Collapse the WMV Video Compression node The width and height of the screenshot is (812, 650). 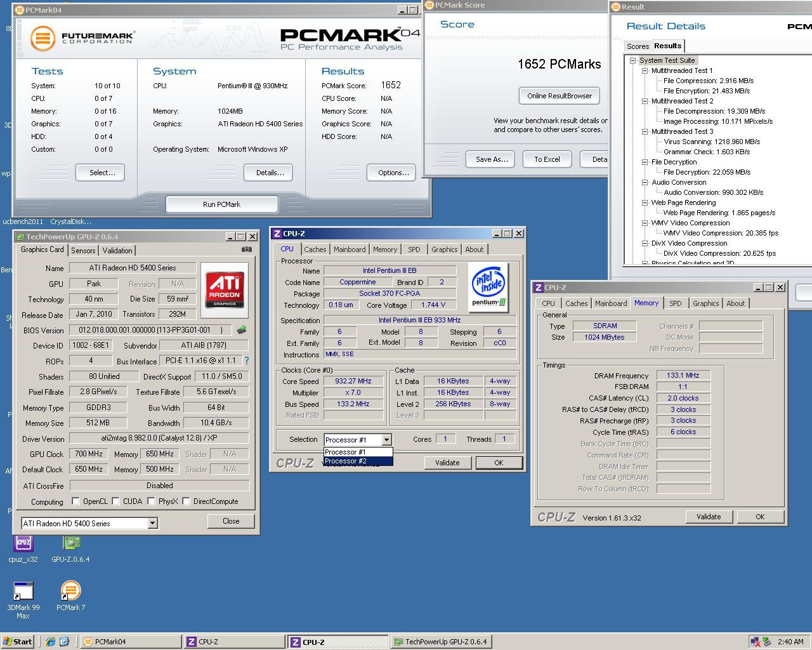645,223
